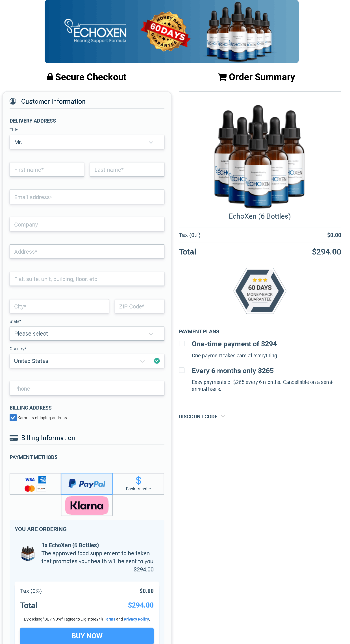This screenshot has width=350, height=644.
Task: Click the EchoXen (6 Bottles) product title
Action: click(260, 216)
